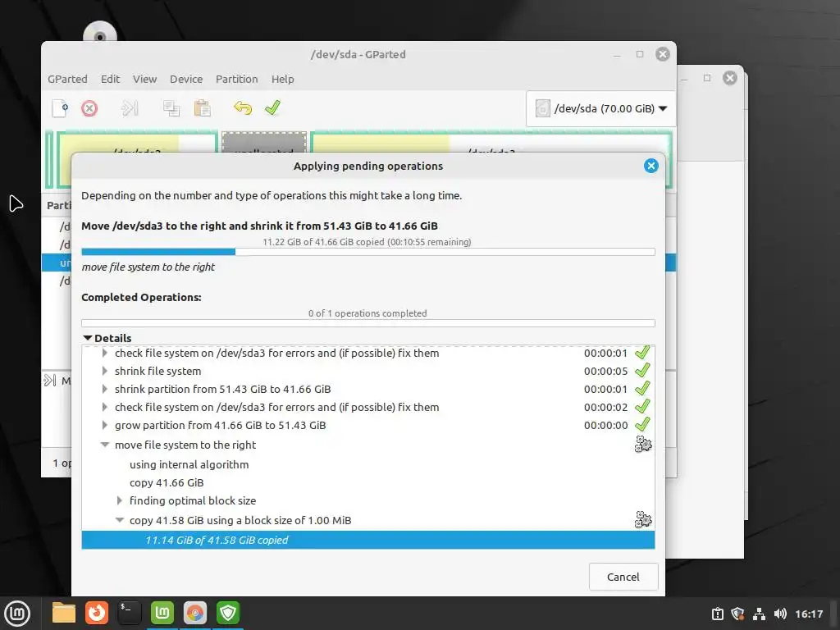Click the Delete partition red icon
The image size is (840, 630).
click(x=89, y=109)
